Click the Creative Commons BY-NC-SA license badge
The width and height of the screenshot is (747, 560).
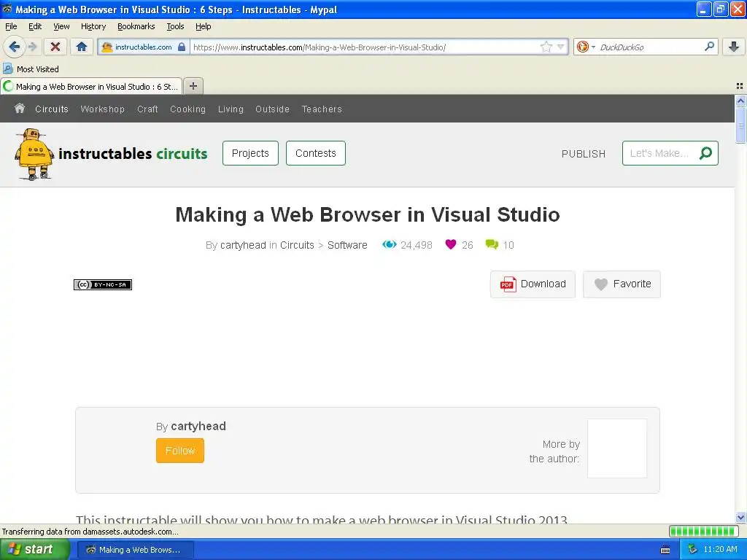click(x=102, y=284)
